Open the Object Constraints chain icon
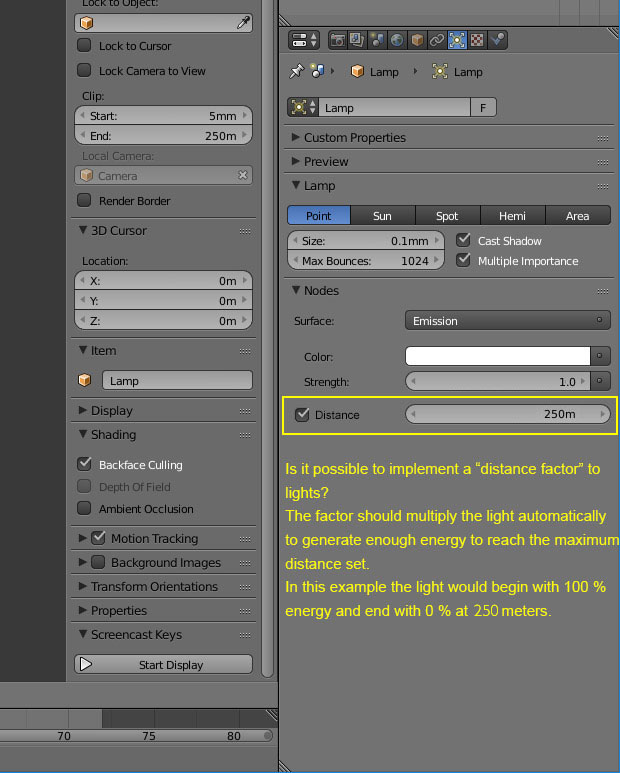The height and width of the screenshot is (773, 620). click(437, 40)
